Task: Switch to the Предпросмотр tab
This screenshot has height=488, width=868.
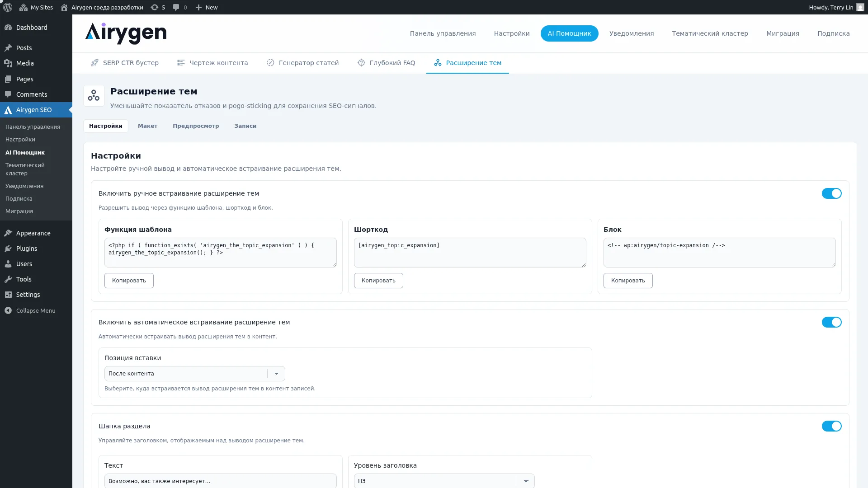Action: click(196, 126)
